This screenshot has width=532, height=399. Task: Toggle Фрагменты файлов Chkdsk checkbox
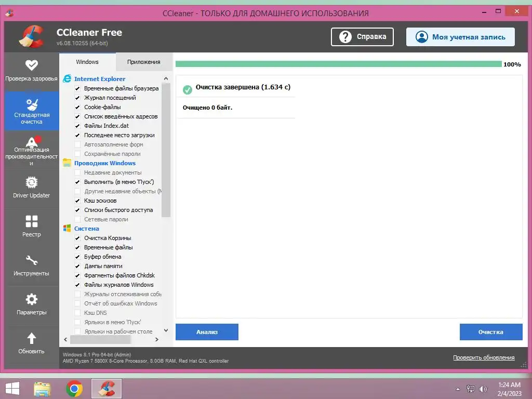(77, 275)
